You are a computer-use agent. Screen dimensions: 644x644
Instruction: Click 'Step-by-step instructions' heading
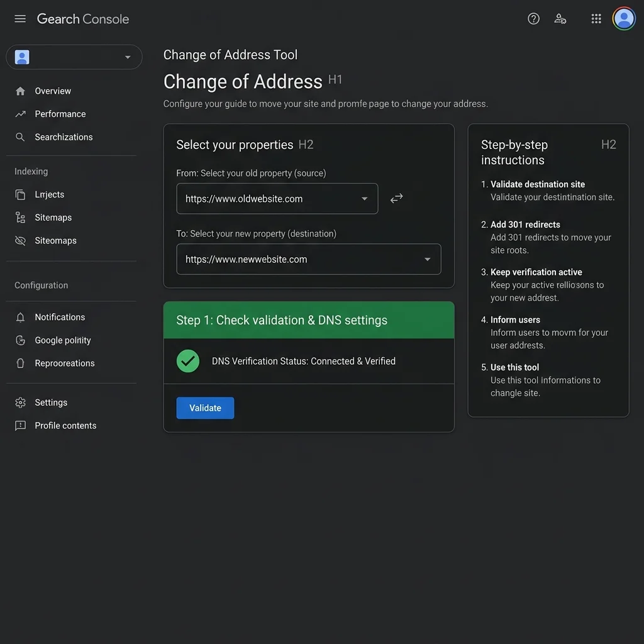tap(514, 152)
